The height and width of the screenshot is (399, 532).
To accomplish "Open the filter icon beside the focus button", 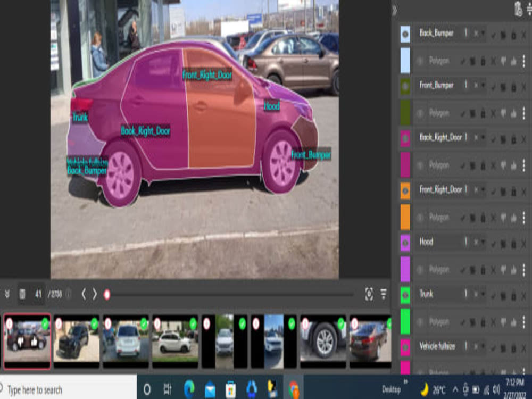I will tap(384, 294).
